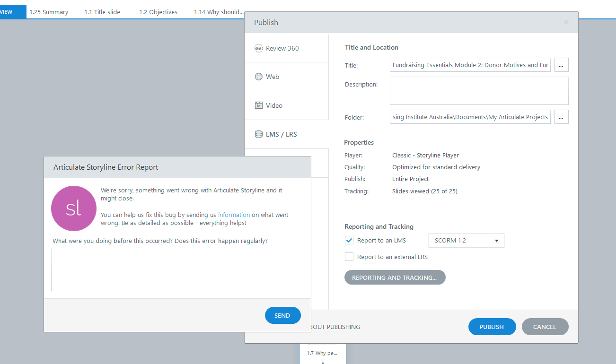Click the CANCEL button in Publish dialog
The width and height of the screenshot is (616, 364).
545,327
